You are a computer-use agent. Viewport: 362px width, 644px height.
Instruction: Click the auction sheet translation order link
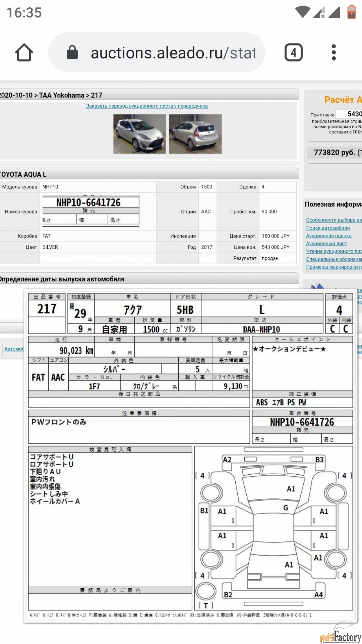pyautogui.click(x=147, y=106)
